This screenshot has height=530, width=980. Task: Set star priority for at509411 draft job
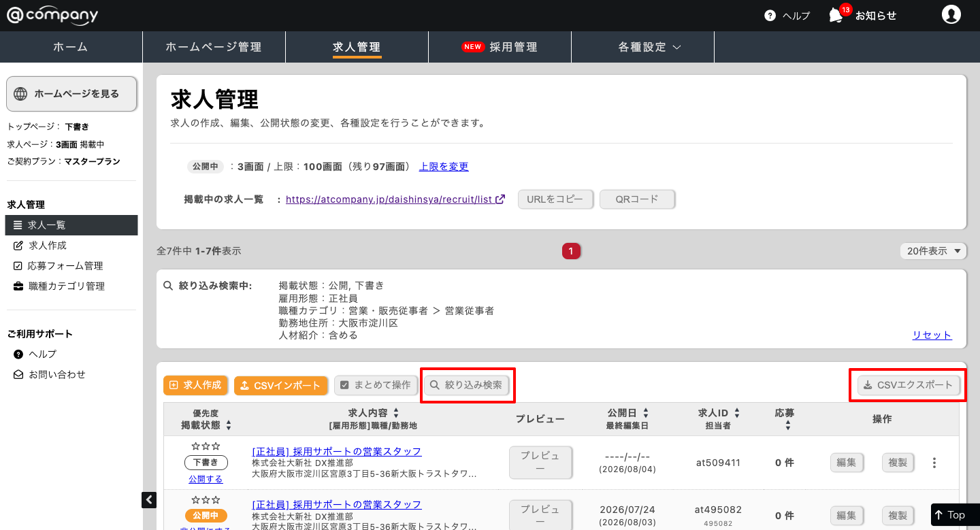point(206,447)
